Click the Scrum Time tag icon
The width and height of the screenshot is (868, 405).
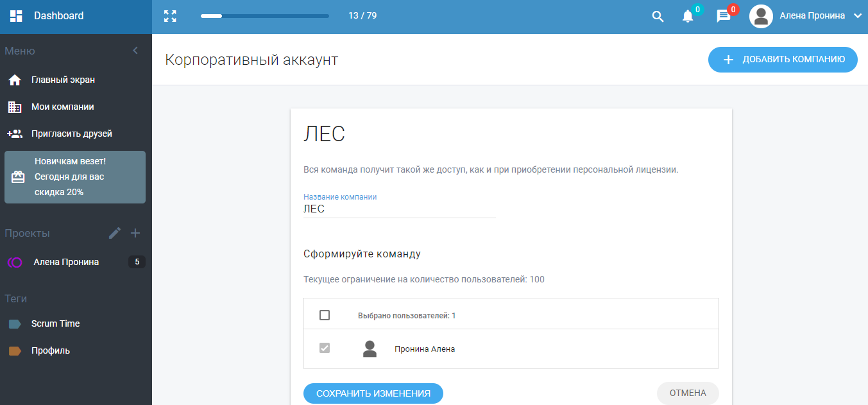(x=15, y=324)
